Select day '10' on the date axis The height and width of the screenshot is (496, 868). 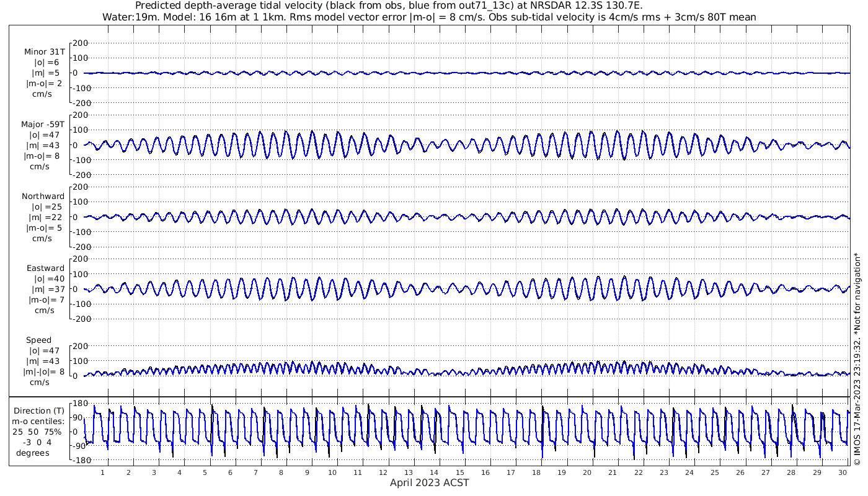click(x=332, y=472)
